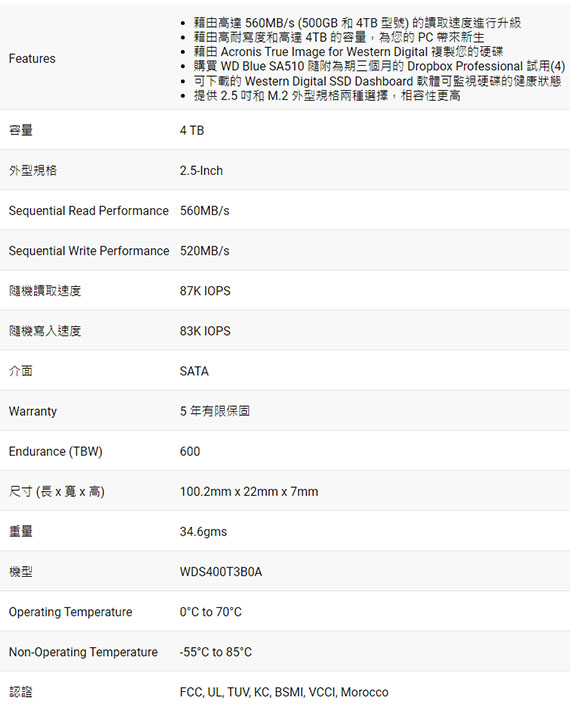570x704 pixels.
Task: Click the 600 endurance value
Action: [190, 451]
